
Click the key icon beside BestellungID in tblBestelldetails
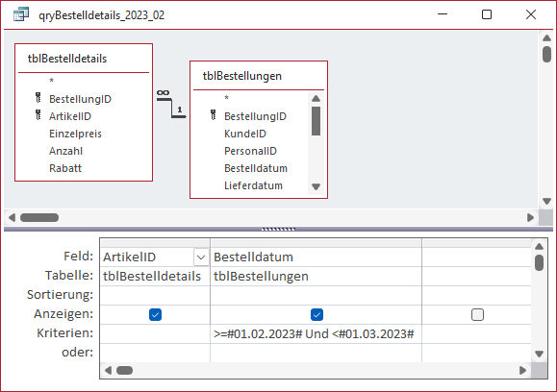[x=38, y=98]
